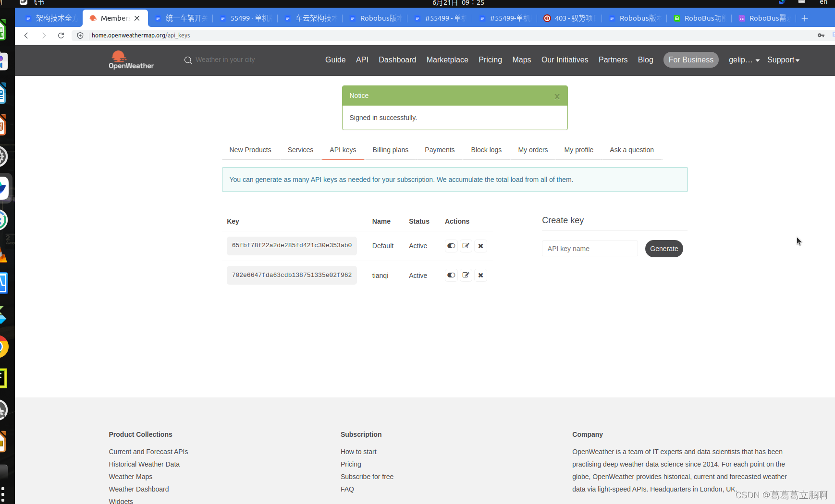Viewport: 835px width, 504px height.
Task: Go to Dashboard in the navbar
Action: coord(397,60)
